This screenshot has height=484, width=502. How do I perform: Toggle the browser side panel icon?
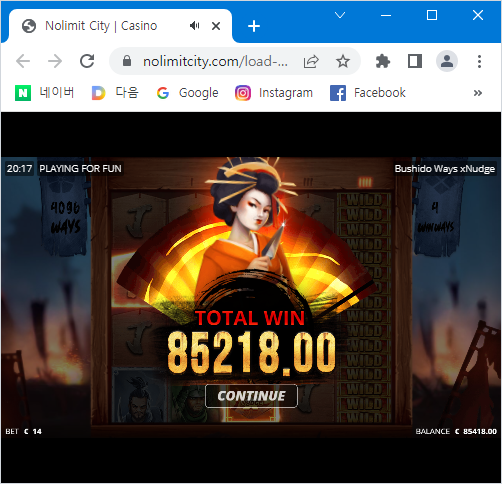click(415, 61)
